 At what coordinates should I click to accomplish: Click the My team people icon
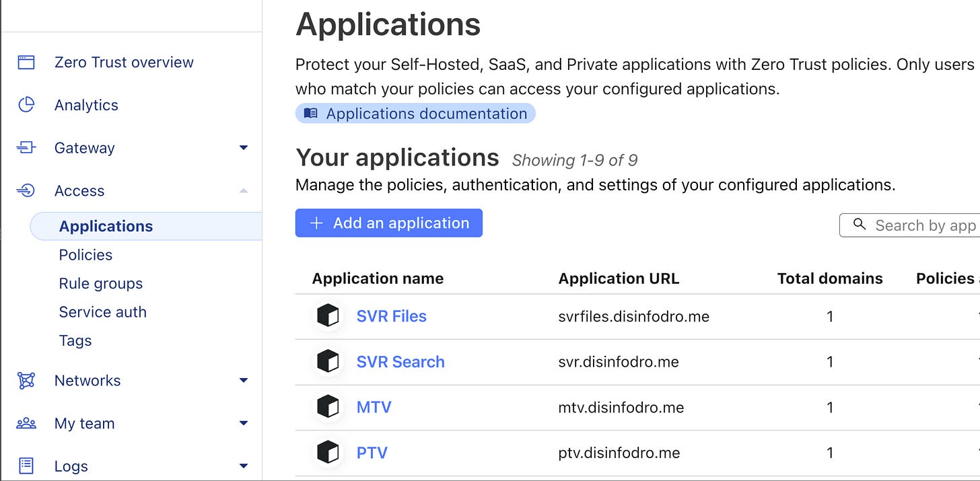[26, 424]
